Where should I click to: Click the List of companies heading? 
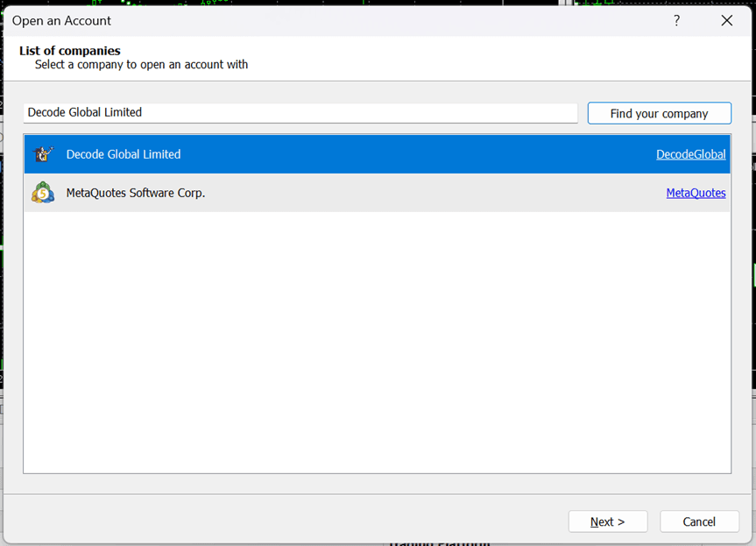click(70, 51)
